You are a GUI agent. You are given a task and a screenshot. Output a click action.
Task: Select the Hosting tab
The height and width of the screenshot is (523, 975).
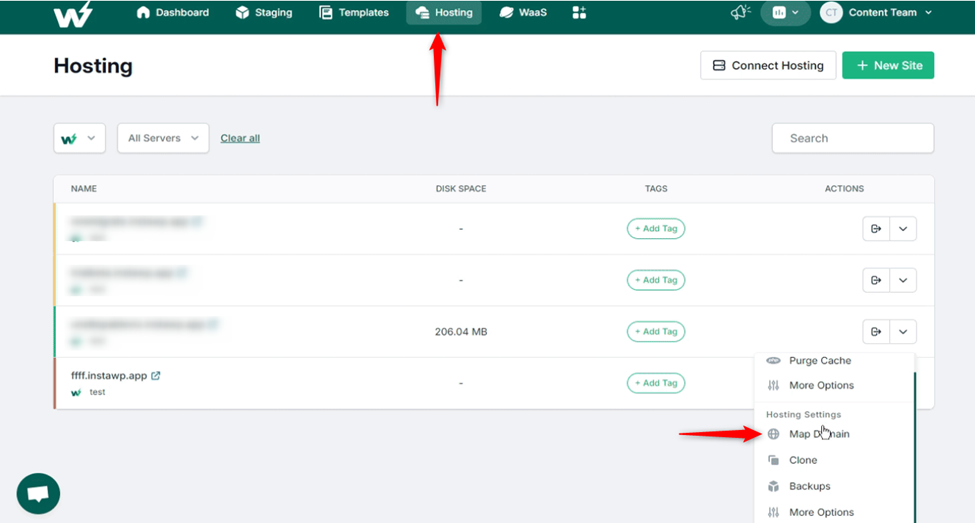pyautogui.click(x=444, y=12)
